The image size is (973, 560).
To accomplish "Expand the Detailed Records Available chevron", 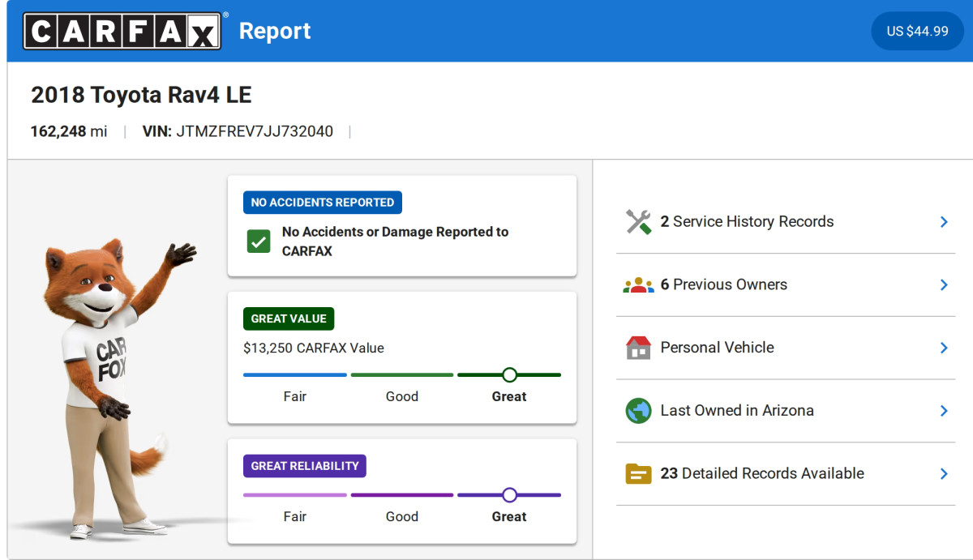I will pyautogui.click(x=944, y=473).
